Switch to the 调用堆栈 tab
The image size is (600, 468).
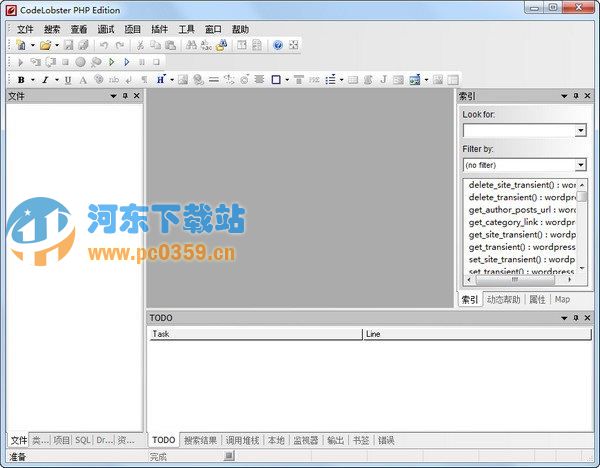[x=243, y=440]
